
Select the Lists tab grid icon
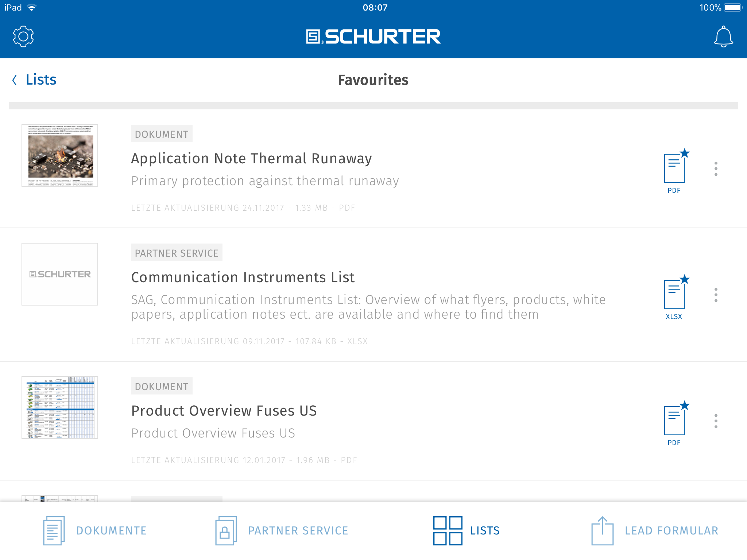448,531
